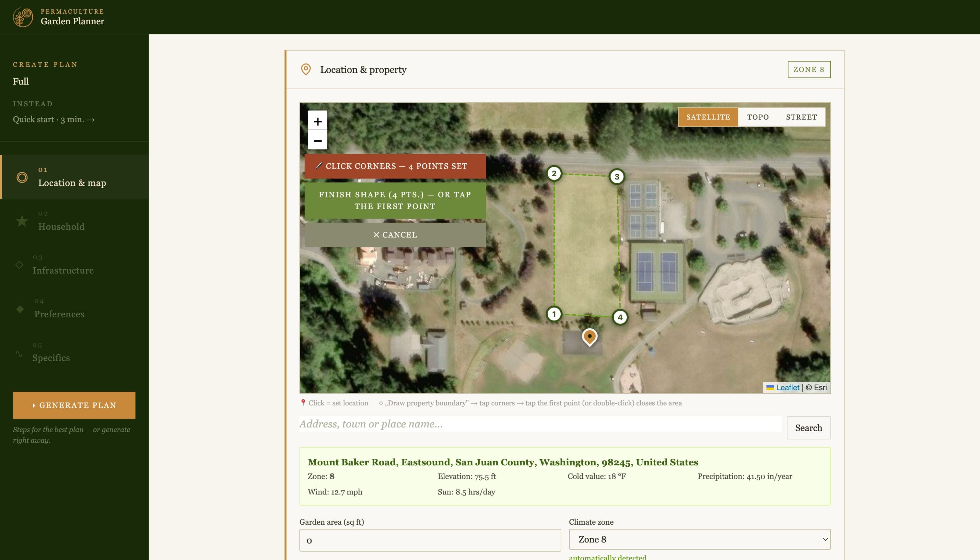Click the wave icon beside Specifics
The image size is (980, 560).
pyautogui.click(x=19, y=354)
